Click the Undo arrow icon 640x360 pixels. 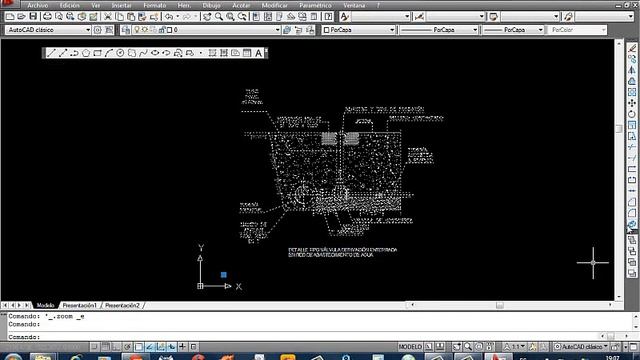pos(169,17)
